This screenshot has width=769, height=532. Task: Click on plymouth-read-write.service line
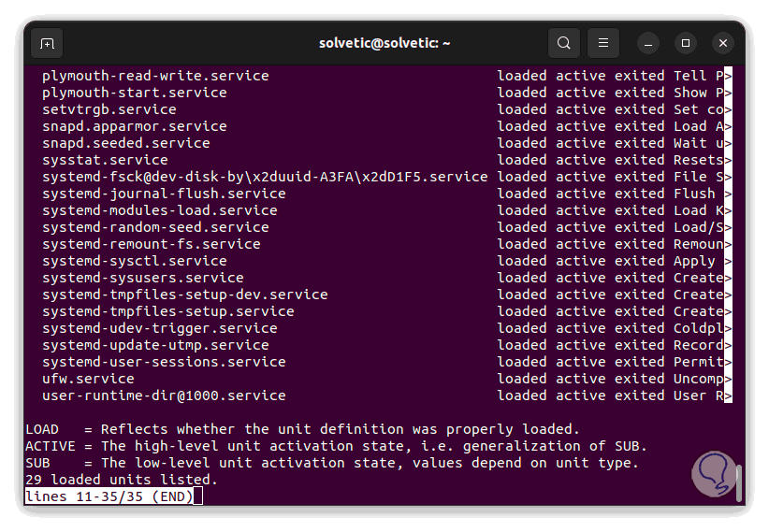point(155,76)
